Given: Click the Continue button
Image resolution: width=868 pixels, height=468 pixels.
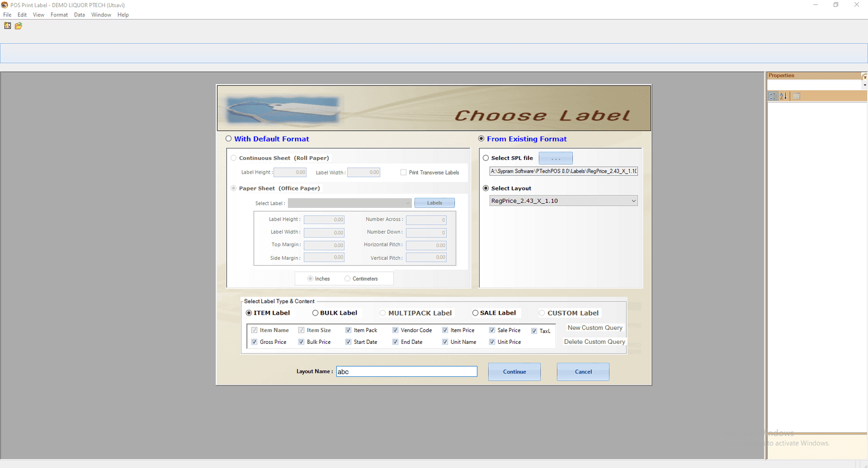Looking at the screenshot, I should pyautogui.click(x=514, y=372).
